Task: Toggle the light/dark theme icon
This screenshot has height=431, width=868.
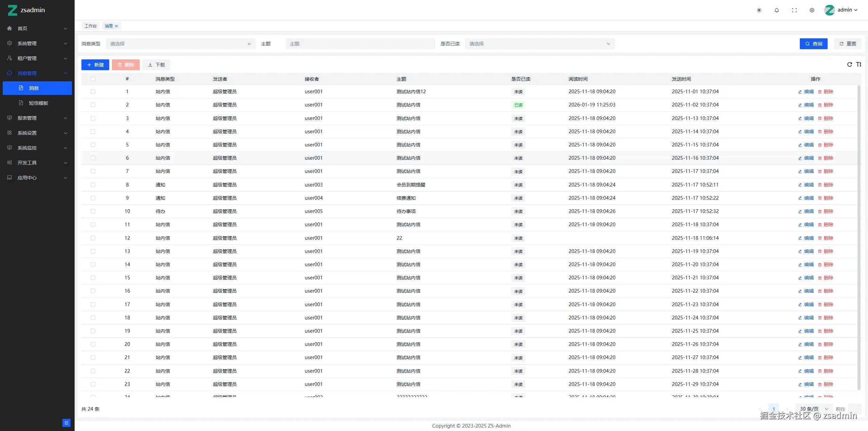Action: (x=759, y=10)
